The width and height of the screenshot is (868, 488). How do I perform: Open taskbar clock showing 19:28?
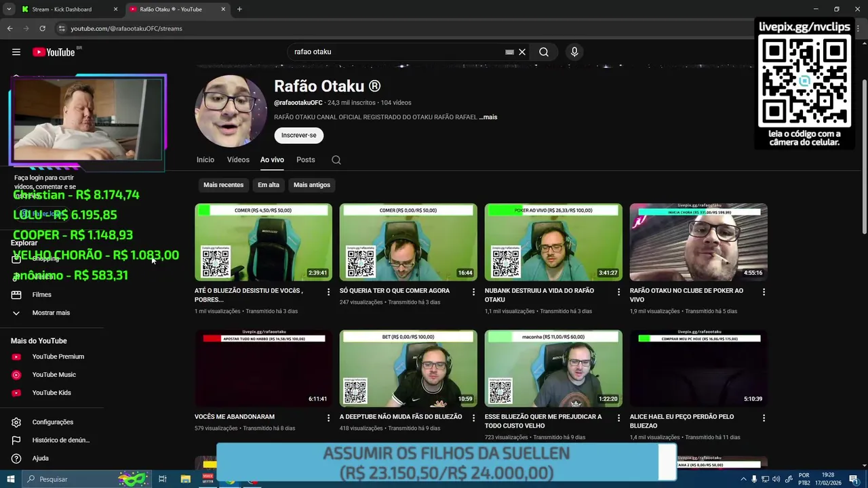tap(828, 479)
